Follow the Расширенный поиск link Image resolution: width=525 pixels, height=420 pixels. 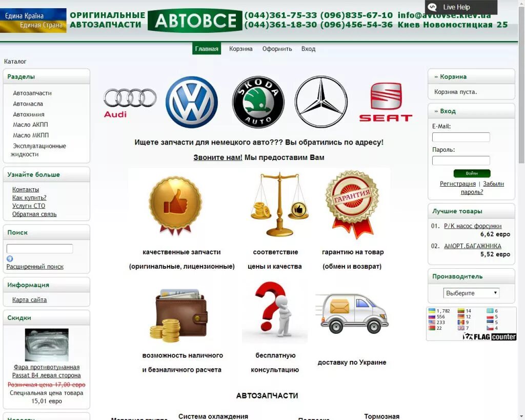pyautogui.click(x=34, y=266)
